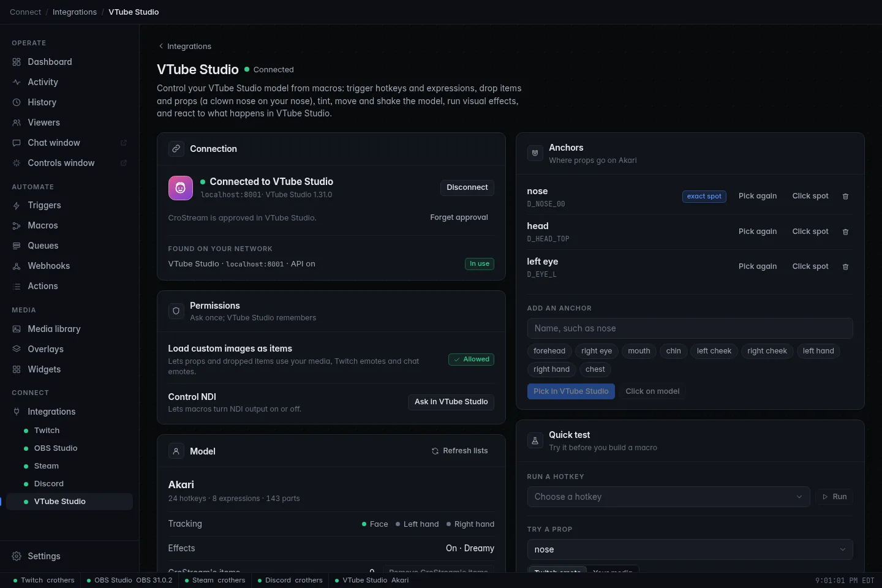Remove the left eye anchor via trash icon
This screenshot has width=882, height=588.
click(845, 266)
